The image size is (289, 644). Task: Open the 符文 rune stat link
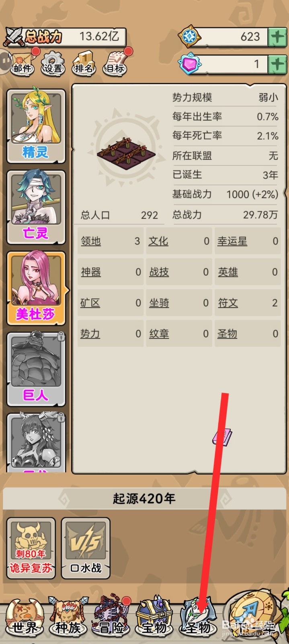click(x=228, y=303)
